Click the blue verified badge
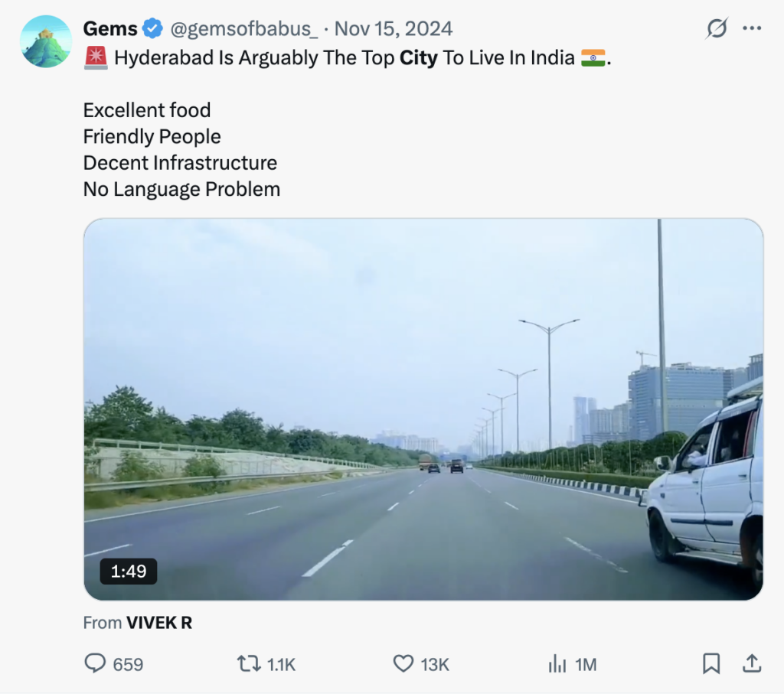The width and height of the screenshot is (784, 697). [153, 29]
